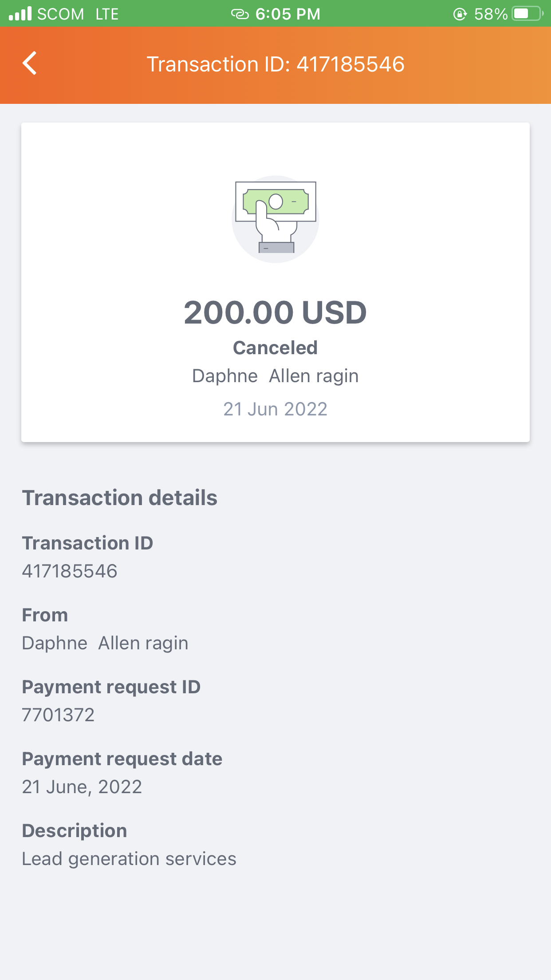
Task: Tap the back arrow in header
Action: (x=30, y=63)
